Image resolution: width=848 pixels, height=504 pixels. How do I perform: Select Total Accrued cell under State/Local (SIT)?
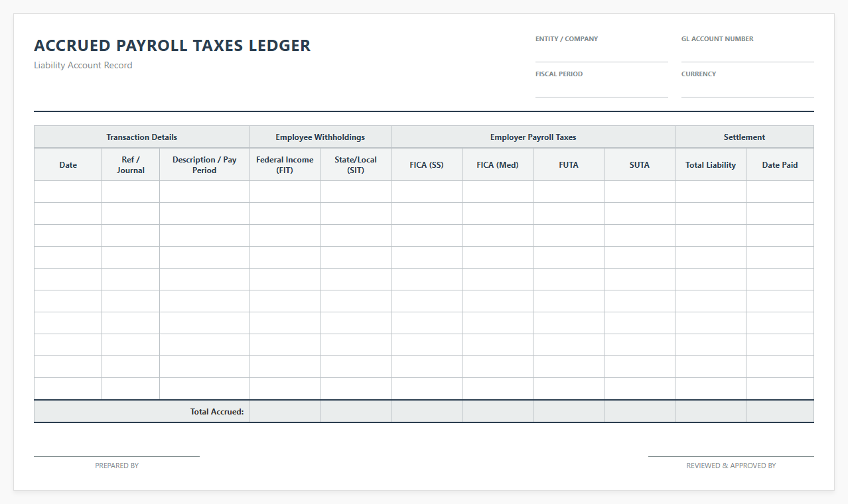[x=356, y=411]
